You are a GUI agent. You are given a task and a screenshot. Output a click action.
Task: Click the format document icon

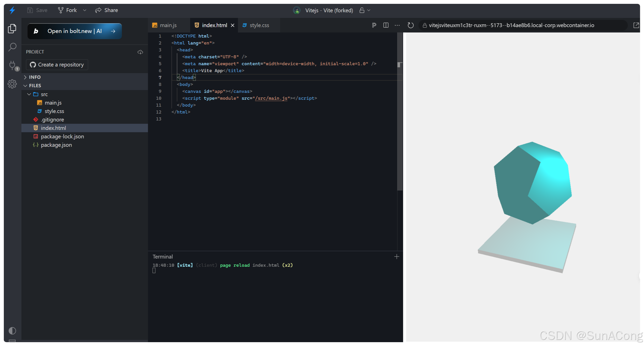pyautogui.click(x=374, y=25)
